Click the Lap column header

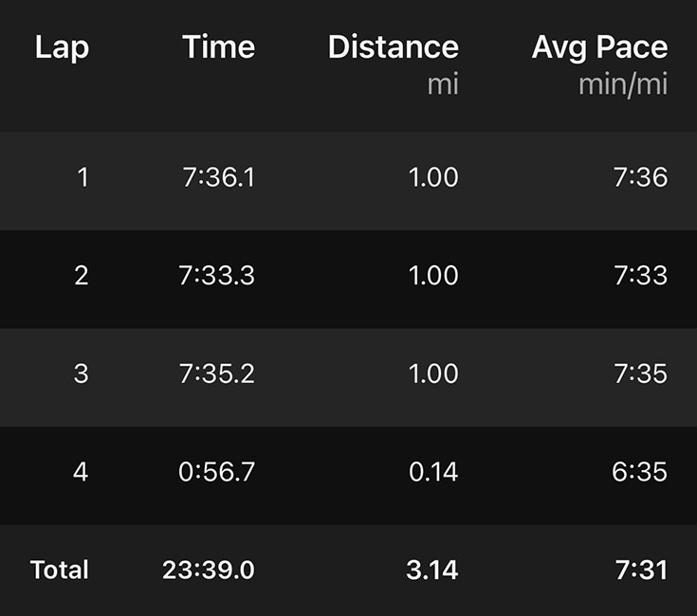pyautogui.click(x=62, y=47)
